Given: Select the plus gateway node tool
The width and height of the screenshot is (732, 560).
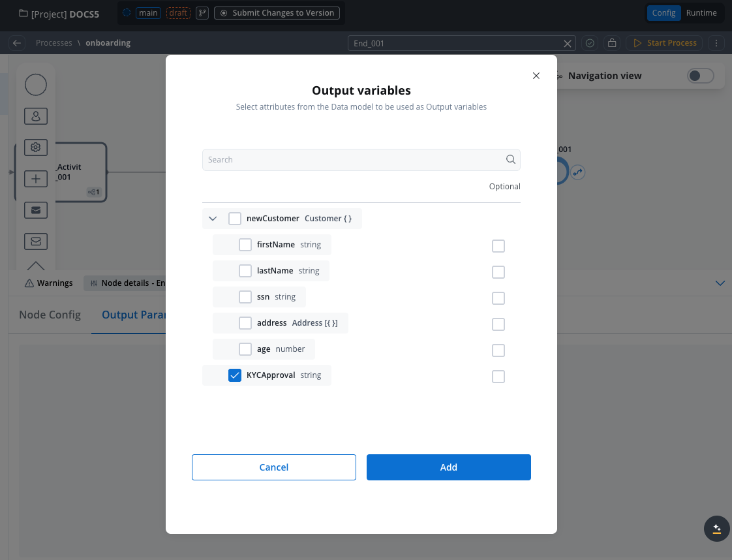Looking at the screenshot, I should tap(36, 179).
